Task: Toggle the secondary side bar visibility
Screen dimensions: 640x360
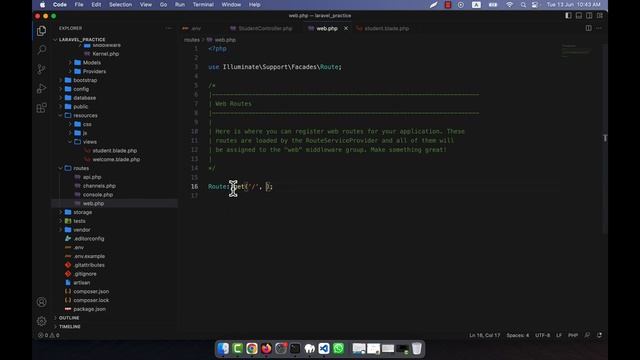Action: click(x=589, y=16)
